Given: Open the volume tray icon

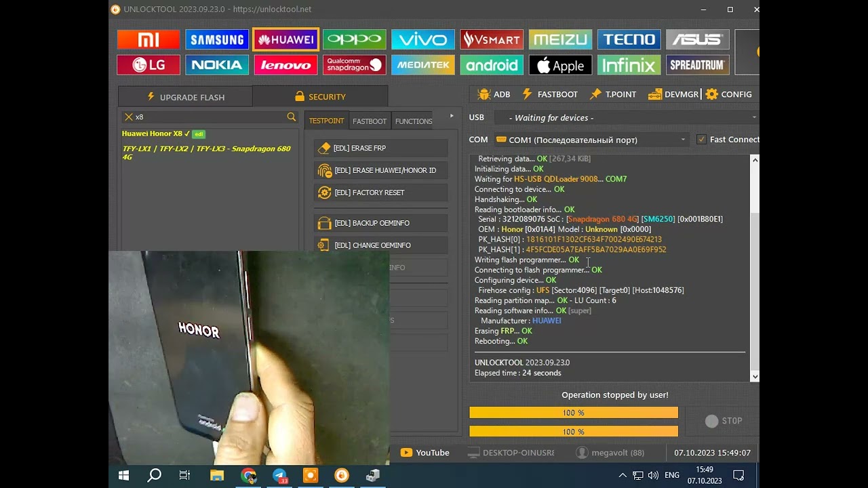Looking at the screenshot, I should click(653, 476).
